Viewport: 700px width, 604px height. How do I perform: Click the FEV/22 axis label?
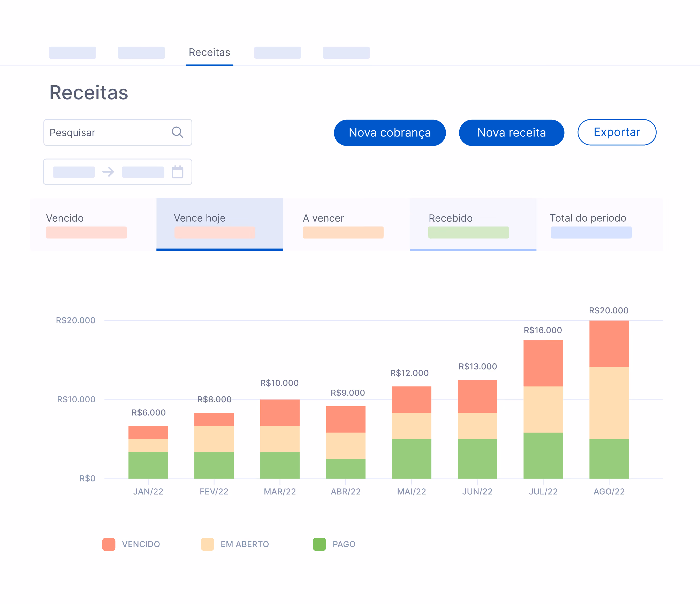(214, 492)
